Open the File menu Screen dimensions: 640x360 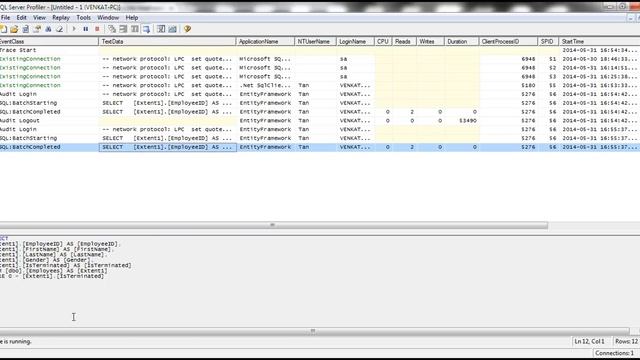5,18
